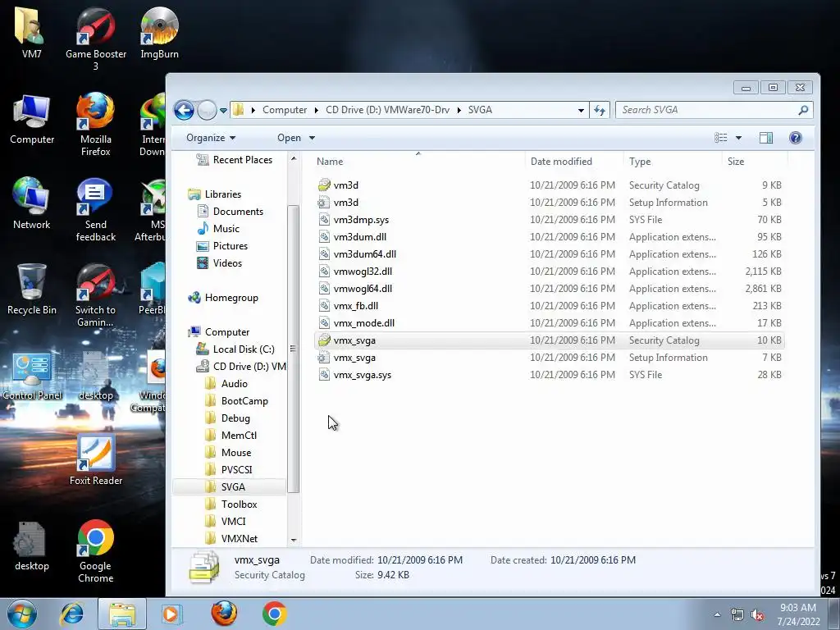Select the vm3d Security Catalog file

(x=549, y=185)
